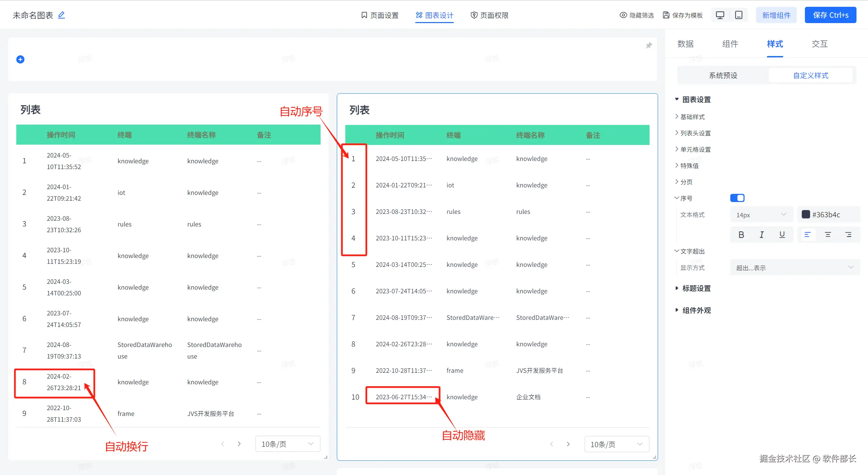Apply bold to serial number text
The height and width of the screenshot is (475, 868).
741,235
